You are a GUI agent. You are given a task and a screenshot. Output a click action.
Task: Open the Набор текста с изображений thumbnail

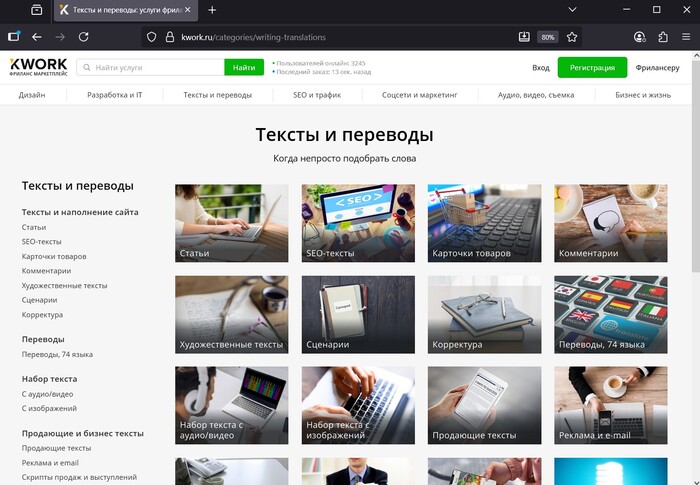(x=358, y=406)
